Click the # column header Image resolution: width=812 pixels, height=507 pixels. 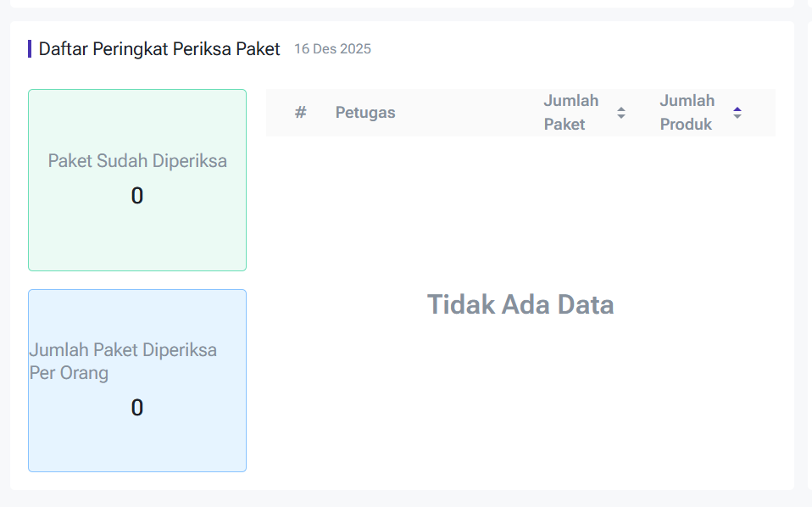[x=300, y=113]
